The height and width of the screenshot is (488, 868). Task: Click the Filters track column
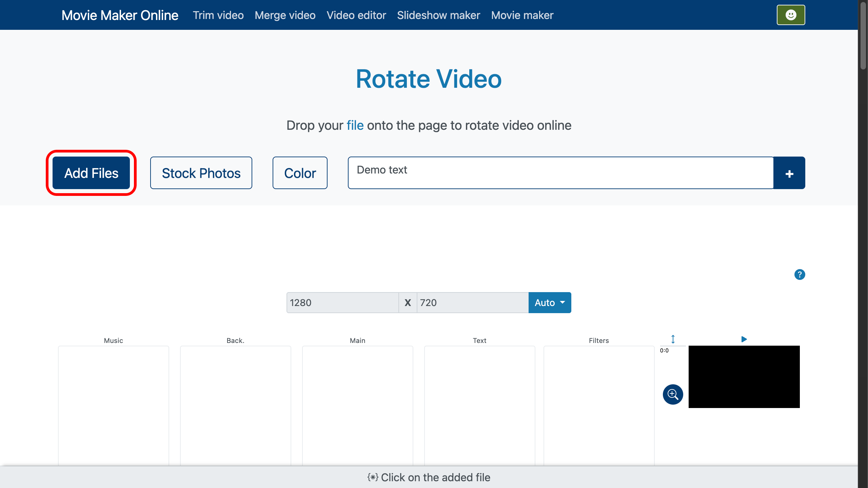tap(599, 405)
